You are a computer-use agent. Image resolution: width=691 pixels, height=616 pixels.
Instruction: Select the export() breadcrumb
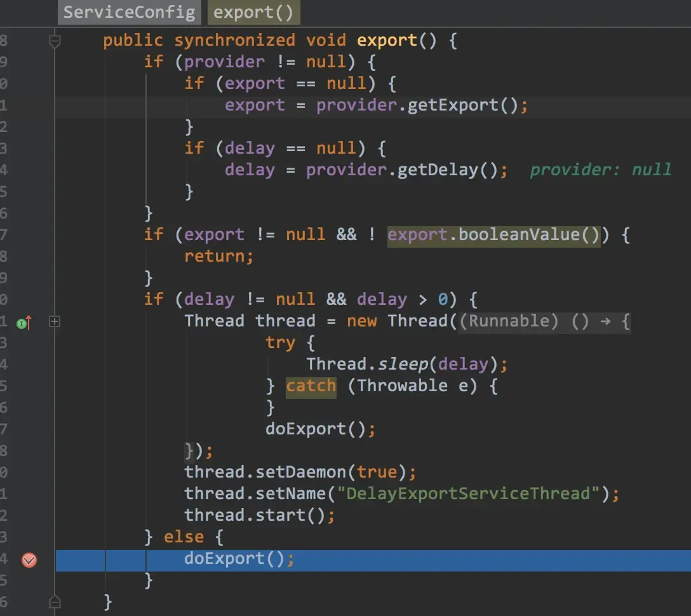pyautogui.click(x=253, y=12)
